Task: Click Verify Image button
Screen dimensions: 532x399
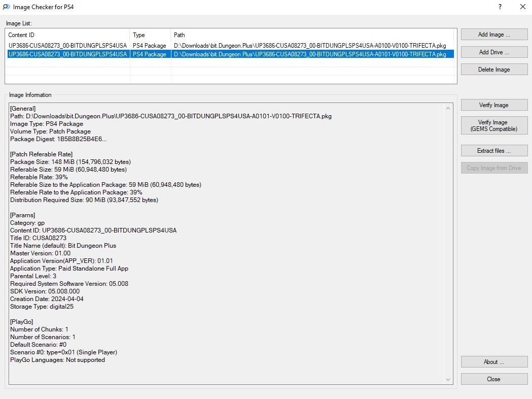Action: (x=494, y=105)
